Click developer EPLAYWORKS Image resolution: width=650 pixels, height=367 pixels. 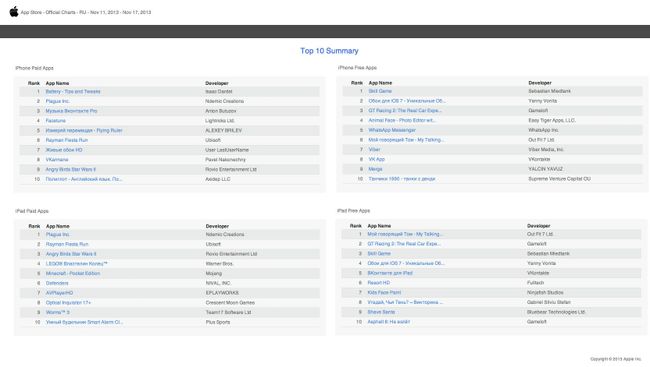coord(222,293)
